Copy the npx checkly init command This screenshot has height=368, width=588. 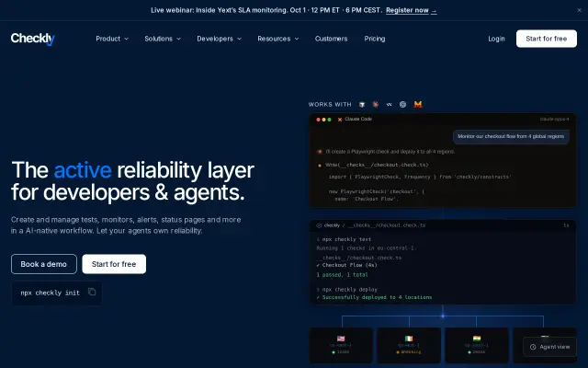click(92, 292)
